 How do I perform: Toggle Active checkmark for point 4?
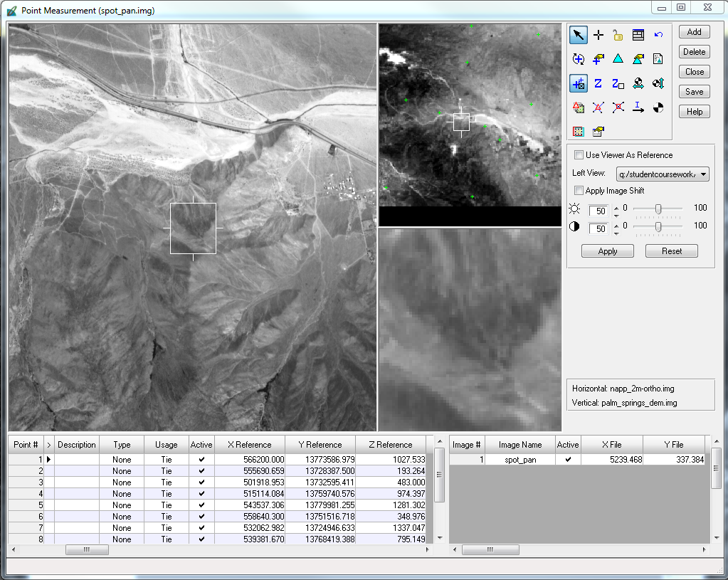click(x=201, y=494)
